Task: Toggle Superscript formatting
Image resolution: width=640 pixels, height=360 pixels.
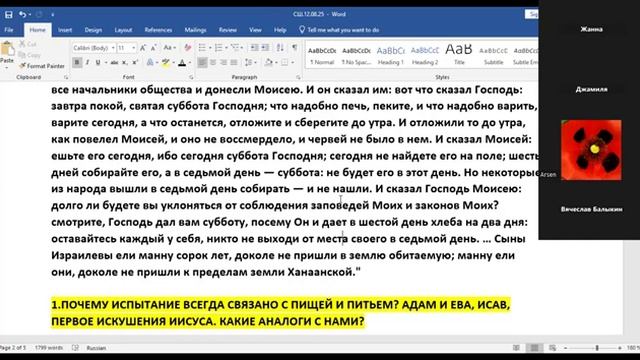Action: click(x=135, y=62)
